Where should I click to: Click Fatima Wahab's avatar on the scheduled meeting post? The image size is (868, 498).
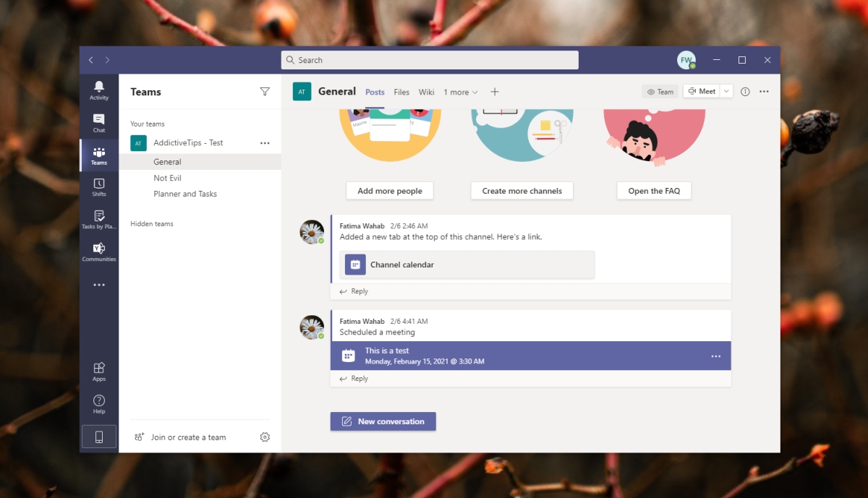click(312, 327)
